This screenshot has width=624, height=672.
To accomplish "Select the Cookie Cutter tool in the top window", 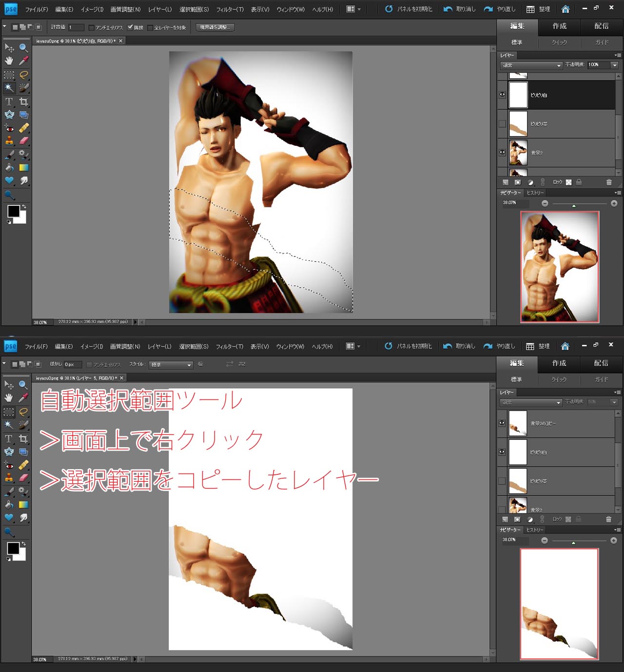I will tap(9, 115).
